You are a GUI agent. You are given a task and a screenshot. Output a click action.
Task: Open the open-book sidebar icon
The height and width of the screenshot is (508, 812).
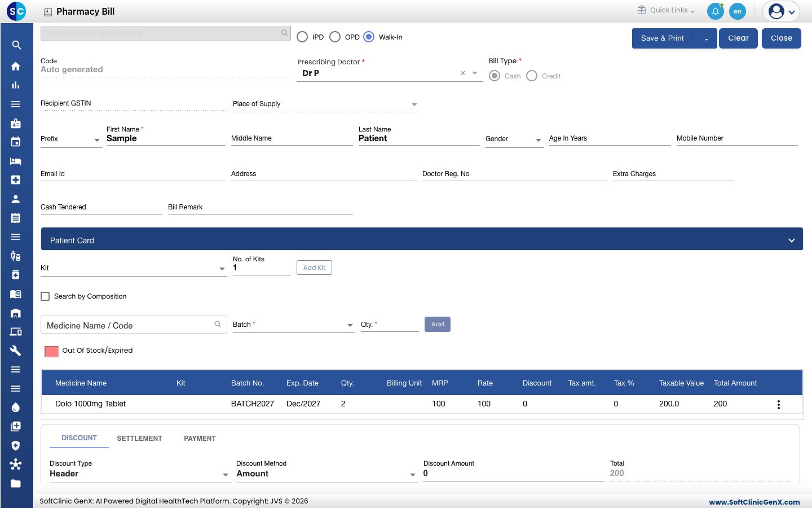(x=16, y=294)
